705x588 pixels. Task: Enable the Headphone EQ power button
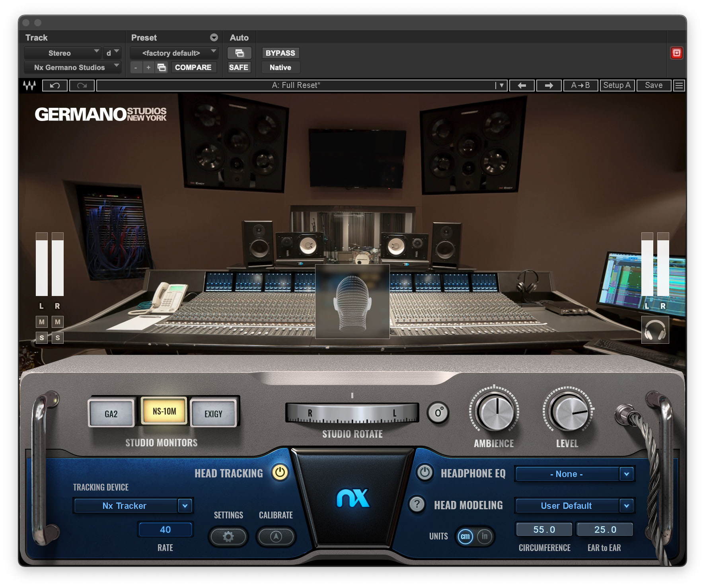pyautogui.click(x=425, y=473)
